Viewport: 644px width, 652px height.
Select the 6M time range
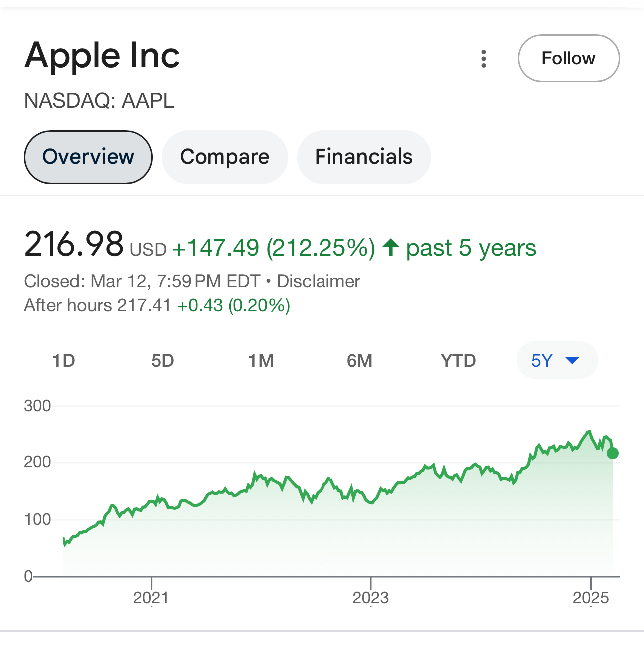coord(360,360)
